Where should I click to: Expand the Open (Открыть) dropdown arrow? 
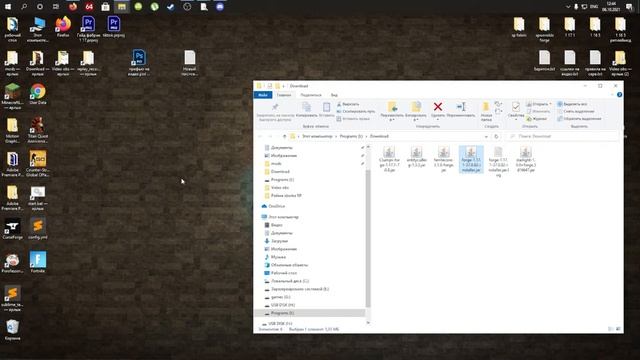coord(550,104)
